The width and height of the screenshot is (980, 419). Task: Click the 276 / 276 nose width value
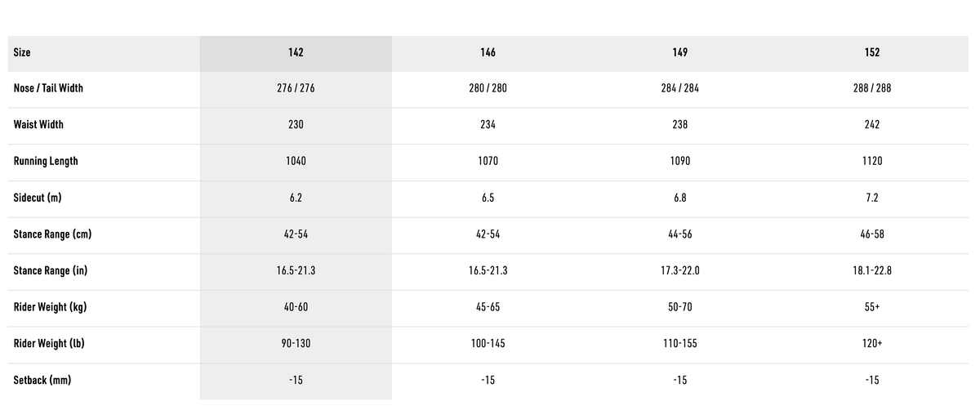tap(296, 88)
